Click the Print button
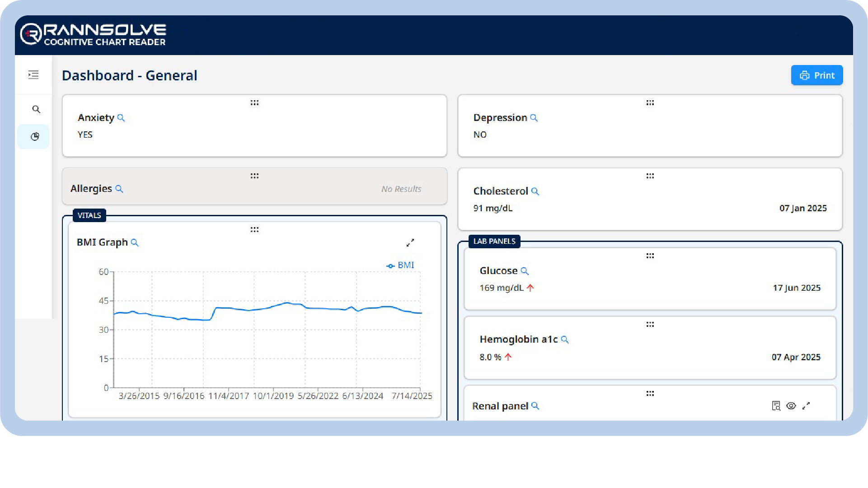The width and height of the screenshot is (868, 488). (816, 75)
